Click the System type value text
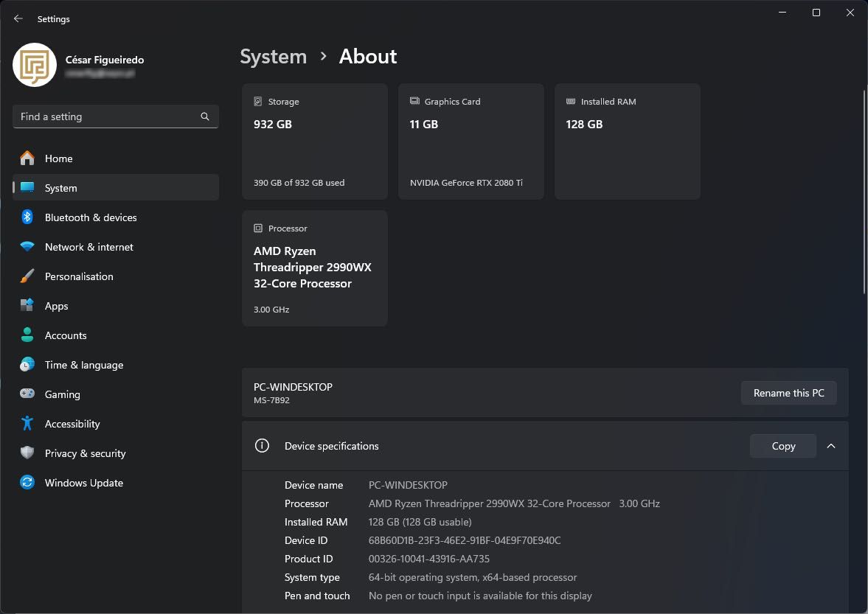This screenshot has height=614, width=868. coord(473,577)
